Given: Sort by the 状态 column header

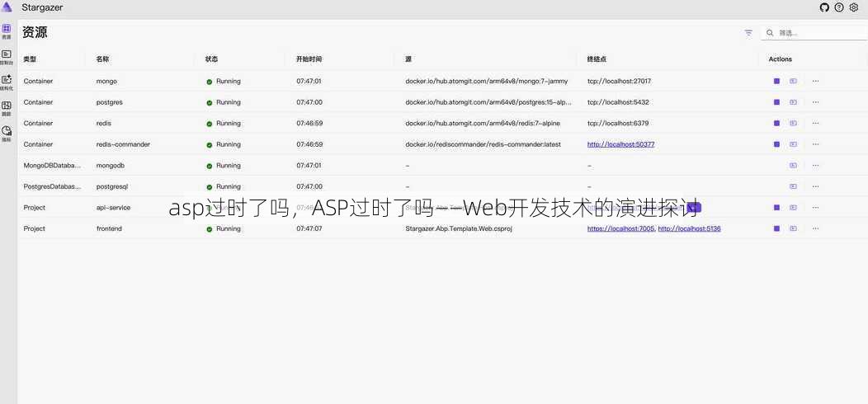Looking at the screenshot, I should pyautogui.click(x=212, y=59).
